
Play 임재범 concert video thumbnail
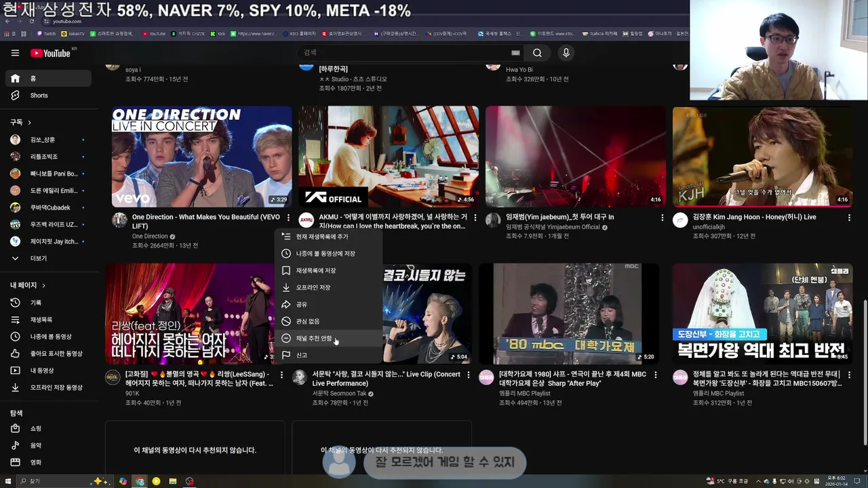tap(576, 157)
